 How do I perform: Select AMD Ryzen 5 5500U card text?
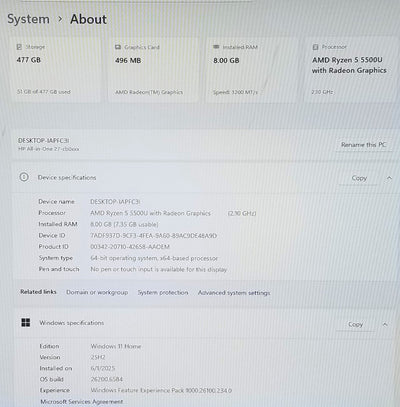pos(349,65)
